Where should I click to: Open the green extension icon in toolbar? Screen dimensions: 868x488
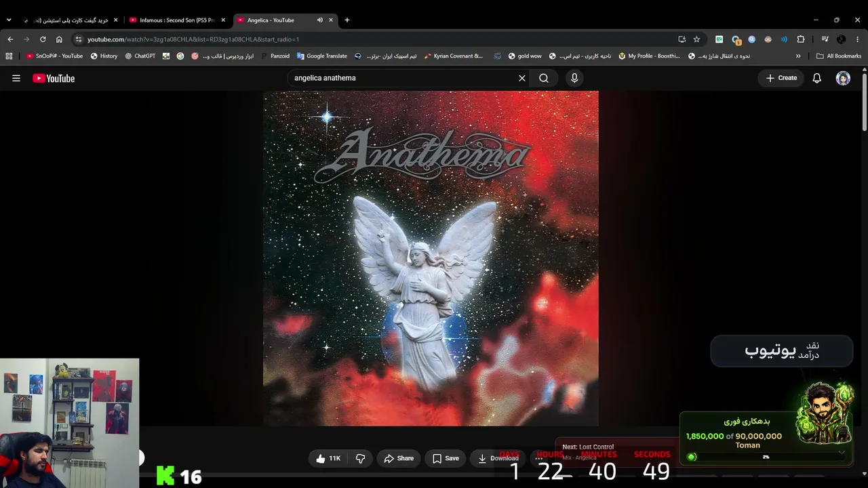(x=719, y=39)
